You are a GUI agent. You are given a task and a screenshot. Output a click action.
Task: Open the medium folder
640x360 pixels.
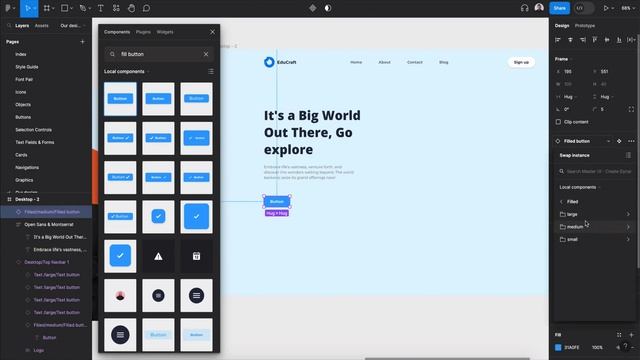pyautogui.click(x=594, y=227)
